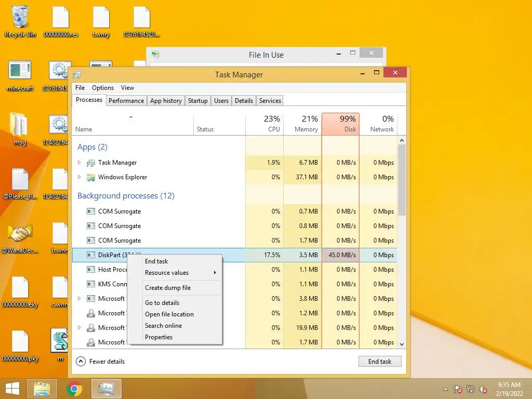Select the @WanaDec... handshake icon
532x399 pixels.
coord(20,238)
